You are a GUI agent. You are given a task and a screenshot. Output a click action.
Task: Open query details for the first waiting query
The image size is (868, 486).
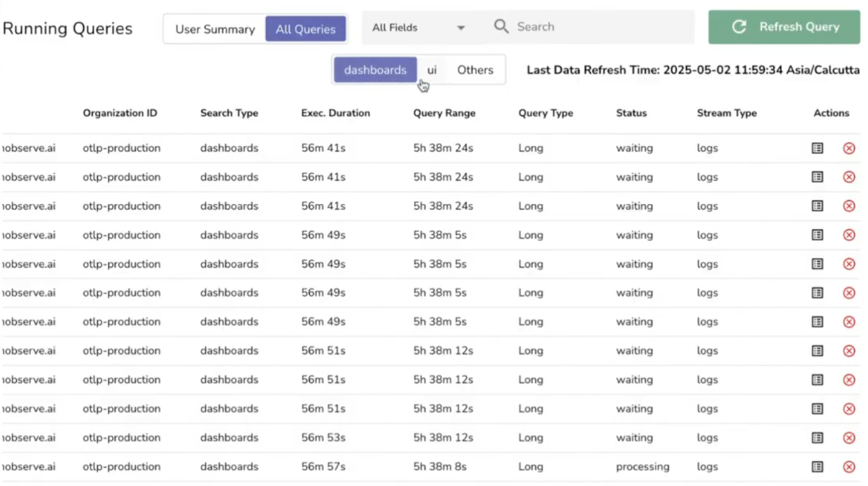pos(817,148)
